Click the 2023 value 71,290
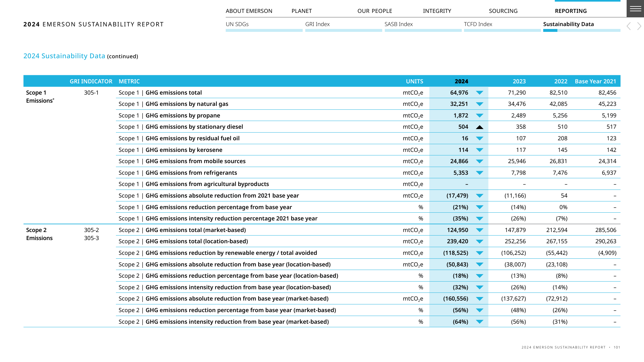 click(x=517, y=93)
